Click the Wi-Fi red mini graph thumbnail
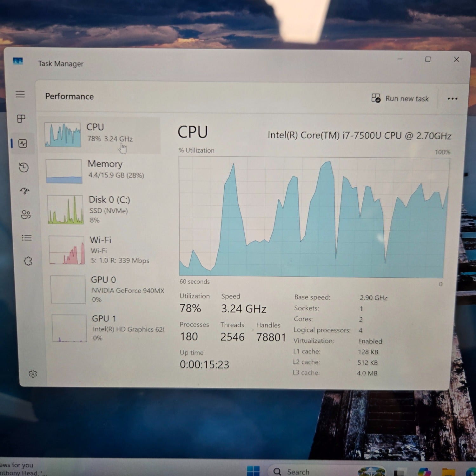This screenshot has width=476, height=476. 67,250
